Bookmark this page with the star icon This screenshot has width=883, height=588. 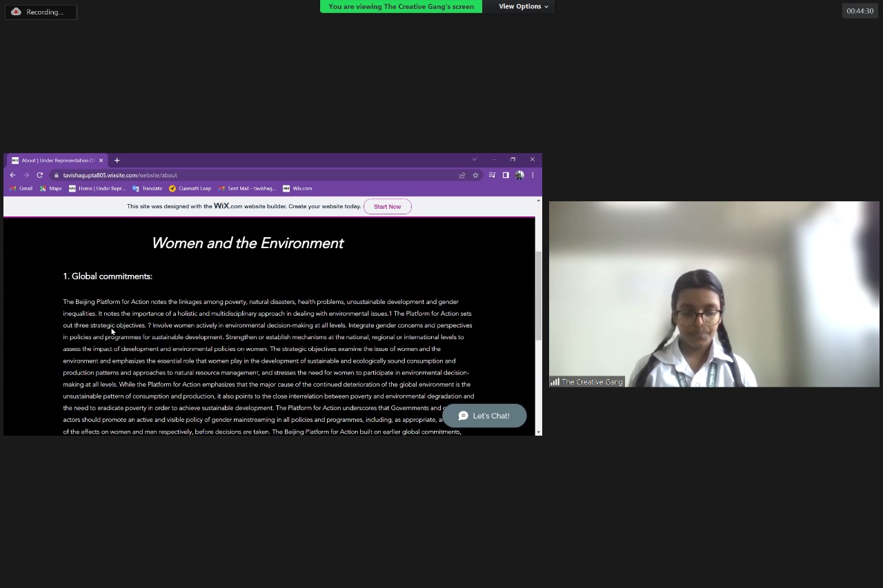(x=475, y=175)
